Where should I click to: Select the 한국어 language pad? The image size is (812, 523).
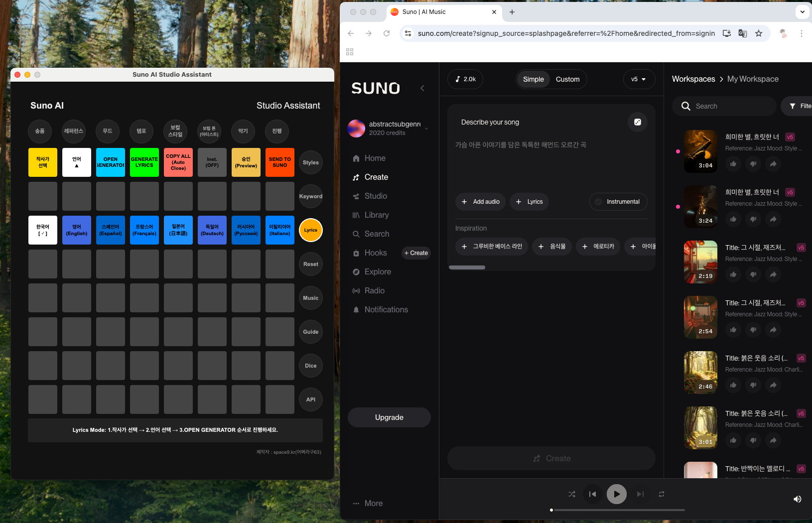point(43,230)
